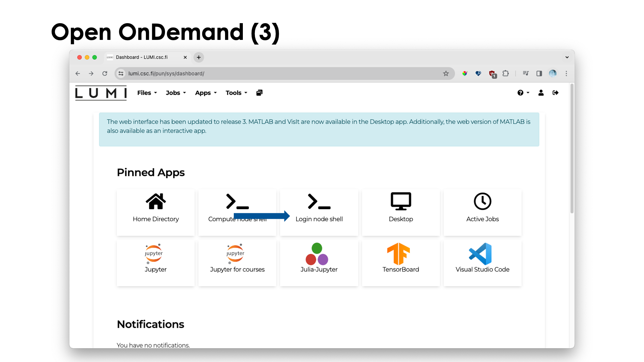Expand the Apps menu
The height and width of the screenshot is (362, 644).
(x=206, y=93)
